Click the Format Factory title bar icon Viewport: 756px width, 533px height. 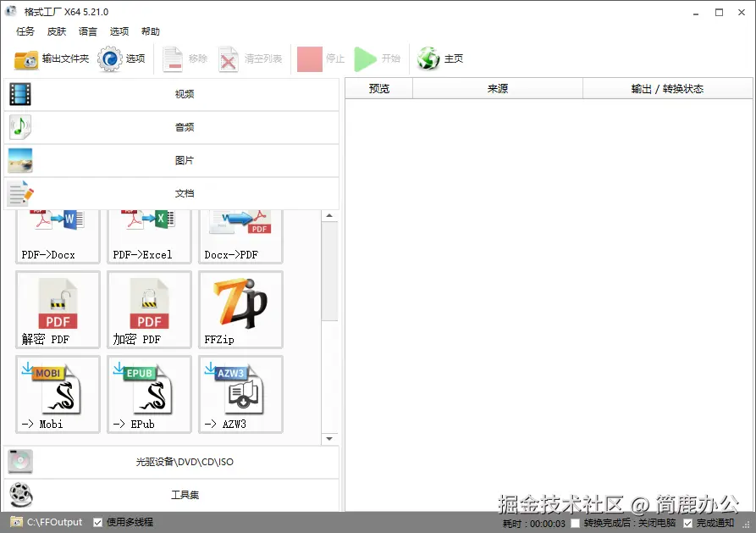click(x=11, y=12)
